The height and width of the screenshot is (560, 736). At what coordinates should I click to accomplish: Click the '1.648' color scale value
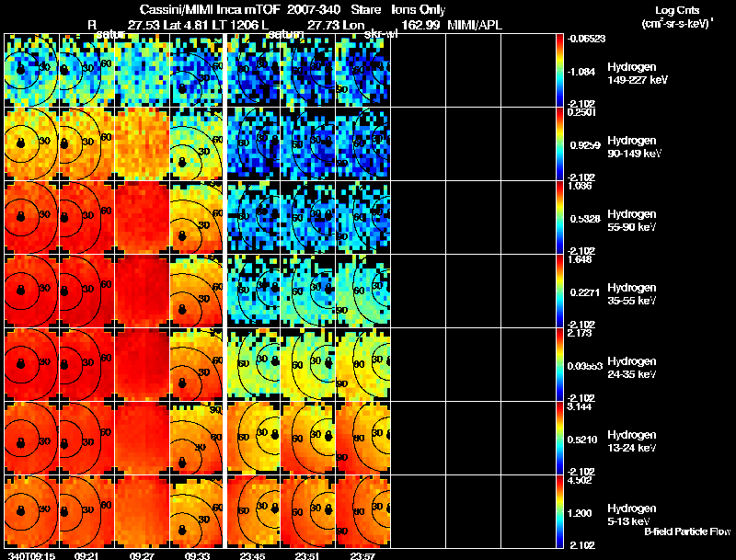(x=580, y=259)
